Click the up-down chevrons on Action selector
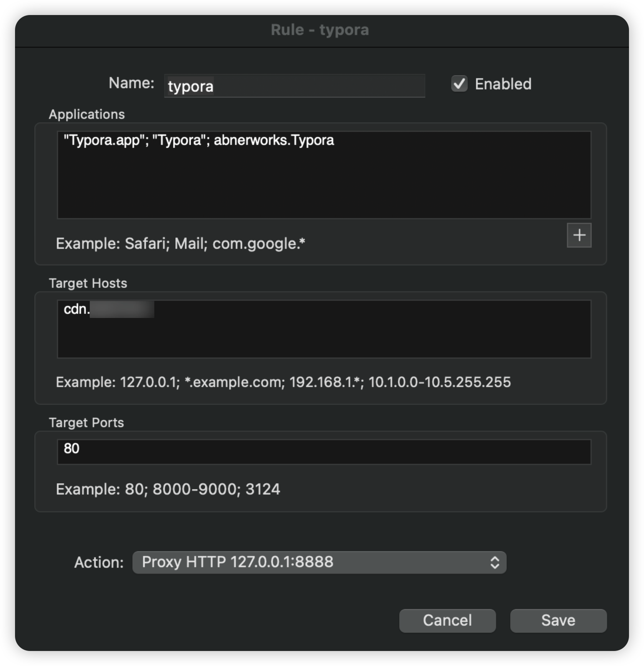The image size is (644, 666). [x=495, y=562]
